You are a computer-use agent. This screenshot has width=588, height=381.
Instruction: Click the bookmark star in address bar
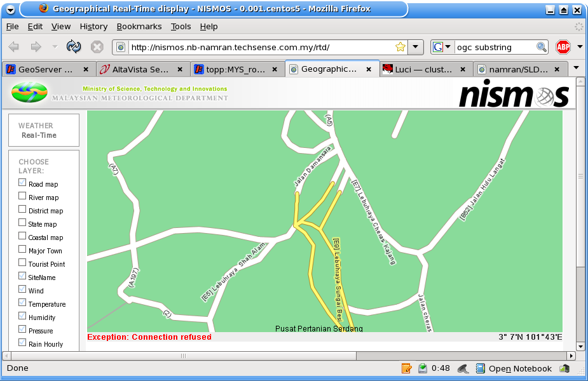[x=400, y=47]
